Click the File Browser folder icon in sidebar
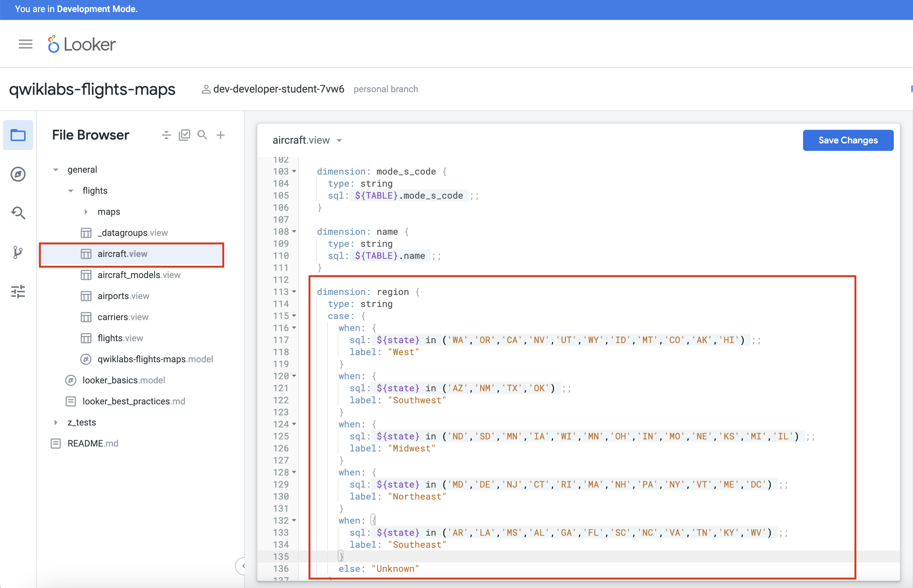 click(x=18, y=135)
